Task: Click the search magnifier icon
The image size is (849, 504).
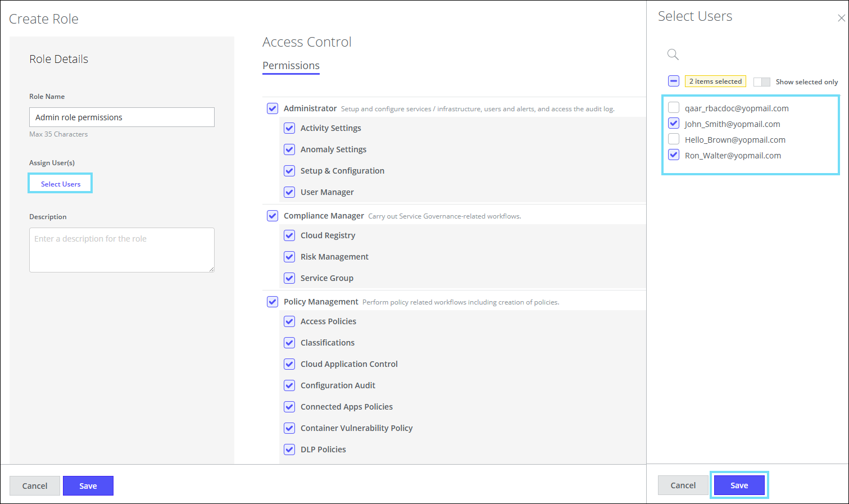Action: coord(673,55)
